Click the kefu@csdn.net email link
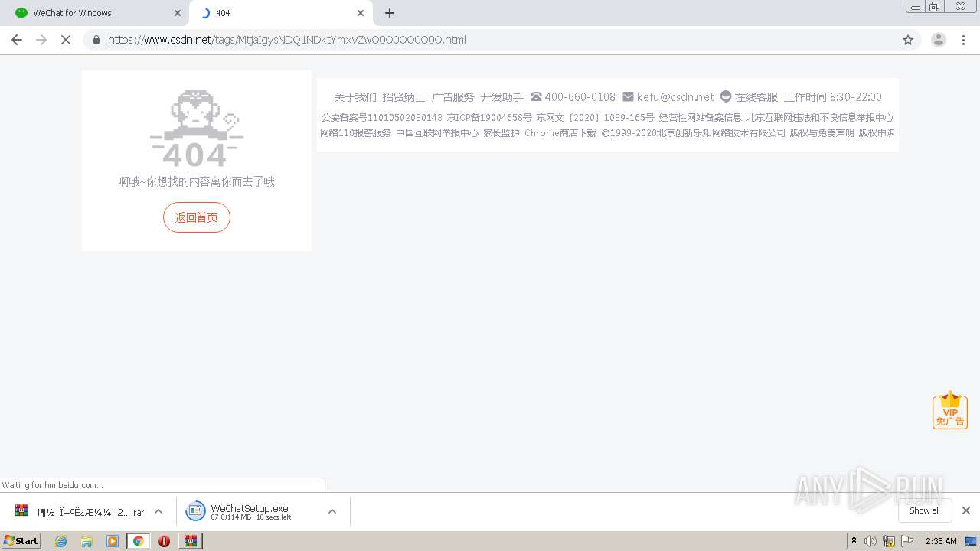This screenshot has height=551, width=980. [x=668, y=97]
